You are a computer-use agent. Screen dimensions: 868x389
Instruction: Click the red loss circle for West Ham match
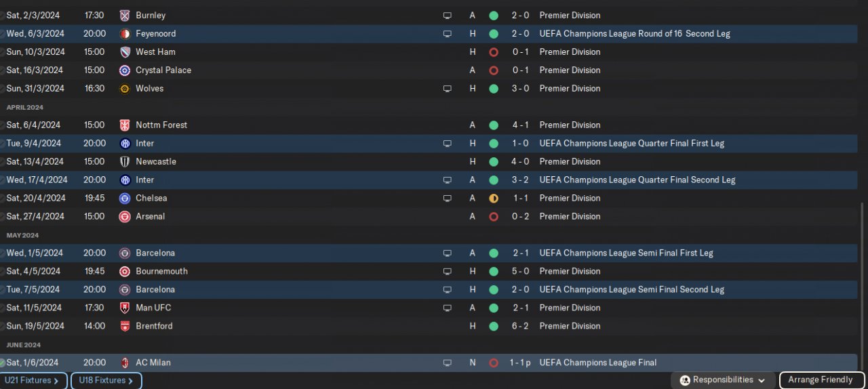[494, 52]
